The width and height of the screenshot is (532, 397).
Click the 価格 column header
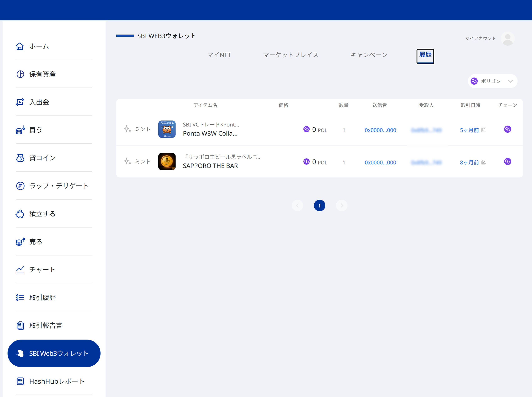coord(283,105)
